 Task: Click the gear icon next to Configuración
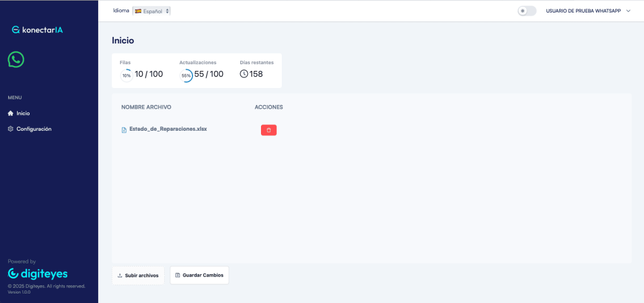click(x=11, y=129)
